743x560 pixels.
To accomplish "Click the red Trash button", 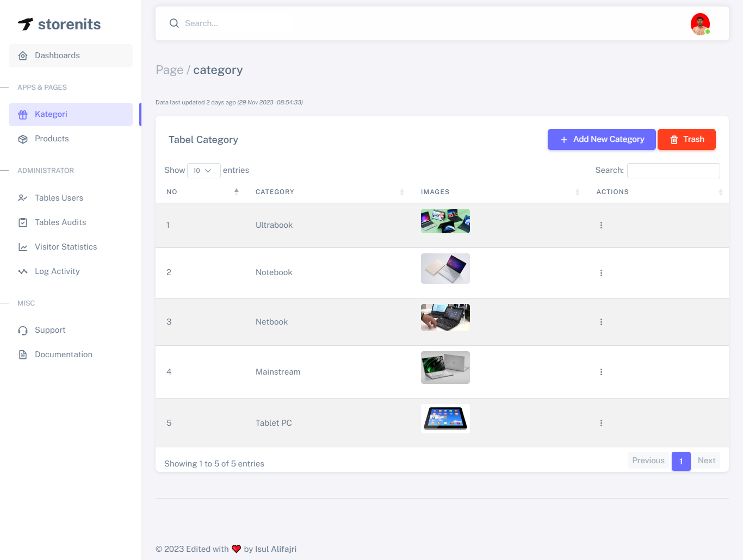I will pos(686,139).
